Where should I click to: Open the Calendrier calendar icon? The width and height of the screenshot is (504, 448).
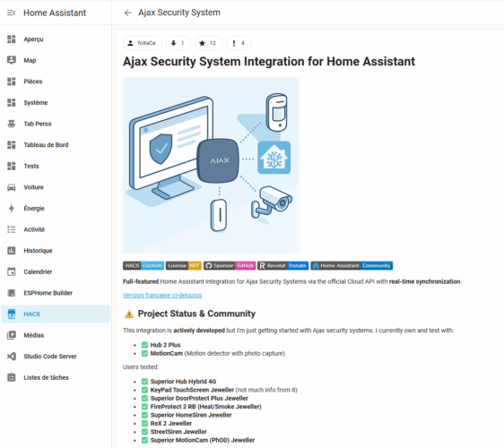coord(12,271)
